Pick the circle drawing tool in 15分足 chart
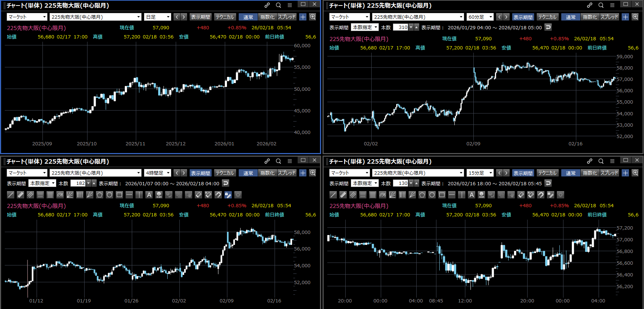 click(x=432, y=195)
